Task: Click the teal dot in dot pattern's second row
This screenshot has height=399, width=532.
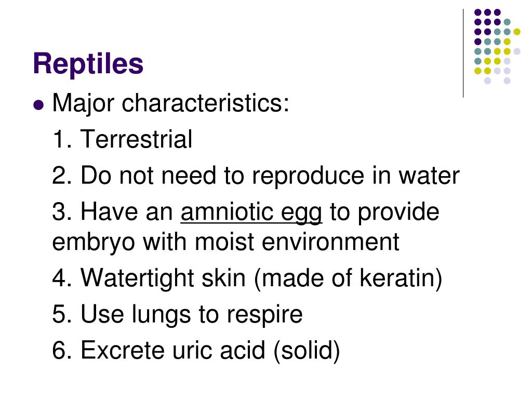Action: [507, 22]
